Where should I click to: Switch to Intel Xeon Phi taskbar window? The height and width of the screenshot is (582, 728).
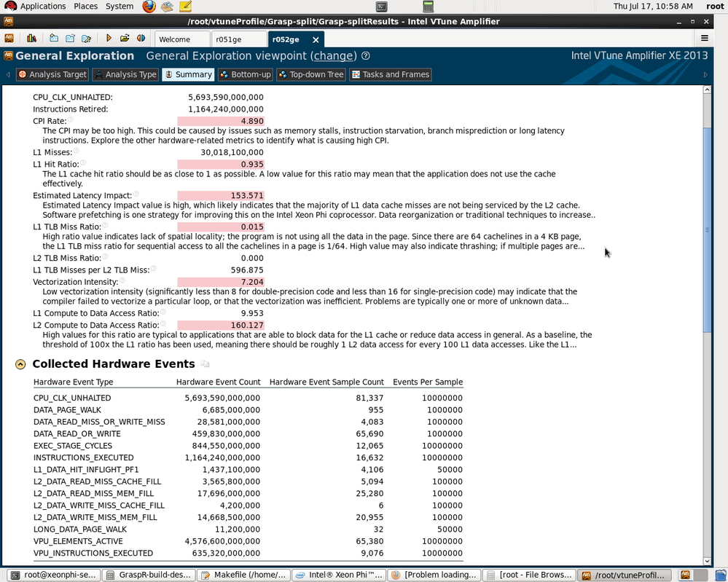[x=339, y=575]
